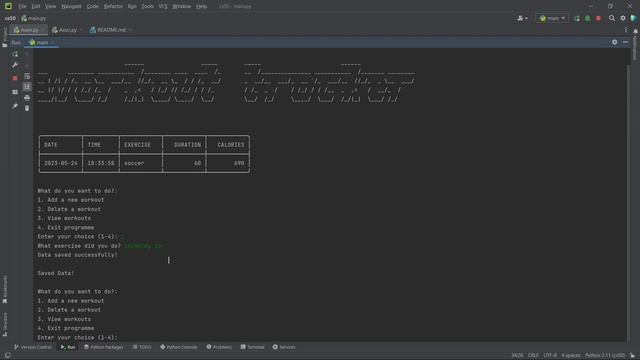The width and height of the screenshot is (640, 360).
Task: Change UTF-8 file encoding in status bar
Action: [550, 356]
